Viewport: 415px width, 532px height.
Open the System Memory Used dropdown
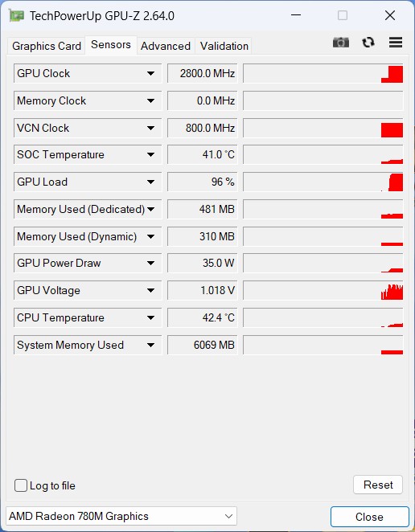click(150, 345)
